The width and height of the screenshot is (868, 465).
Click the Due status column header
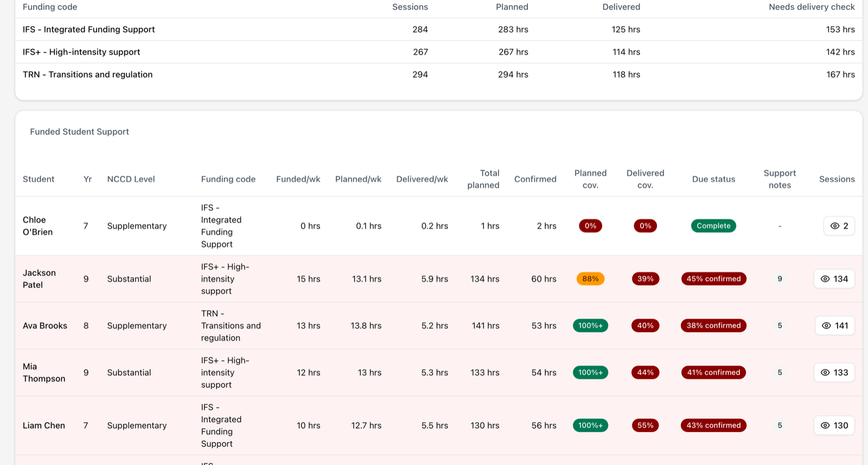click(713, 179)
